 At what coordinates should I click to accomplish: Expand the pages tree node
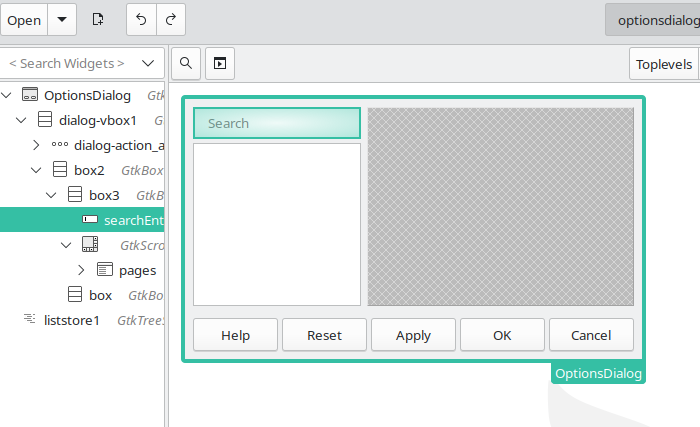click(x=82, y=270)
